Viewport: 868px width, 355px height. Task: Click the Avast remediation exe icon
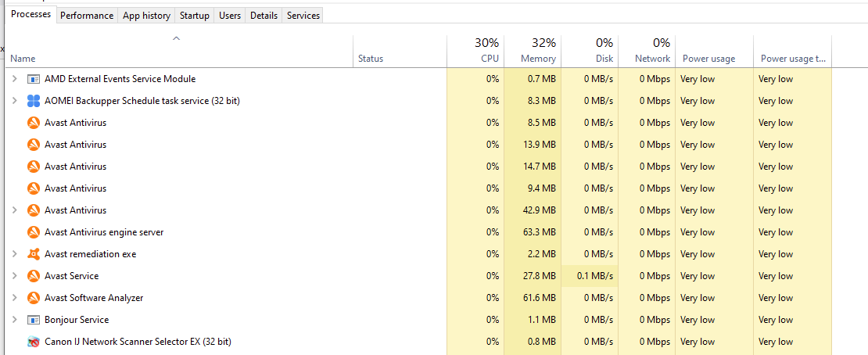[34, 254]
